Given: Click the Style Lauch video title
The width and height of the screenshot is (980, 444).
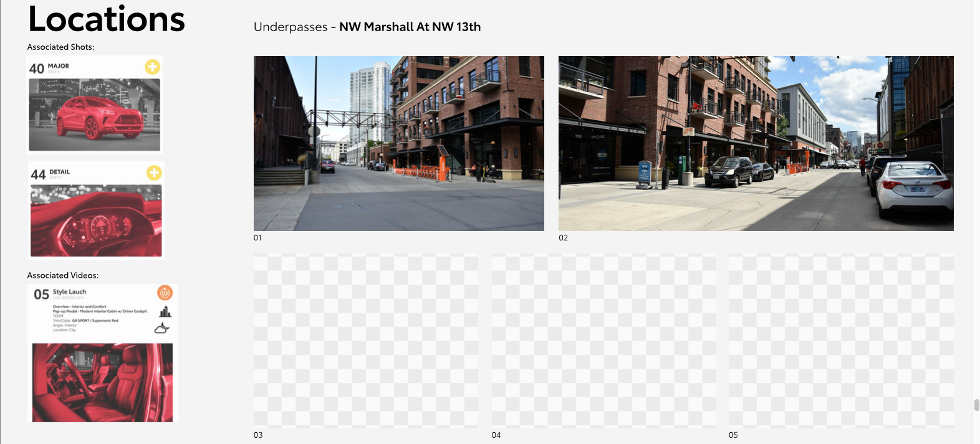Looking at the screenshot, I should click(69, 291).
